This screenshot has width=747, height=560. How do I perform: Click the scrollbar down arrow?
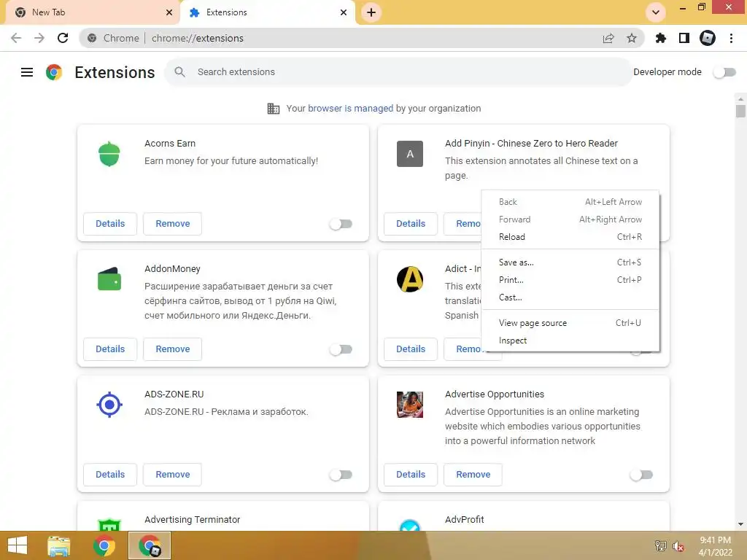(740, 524)
